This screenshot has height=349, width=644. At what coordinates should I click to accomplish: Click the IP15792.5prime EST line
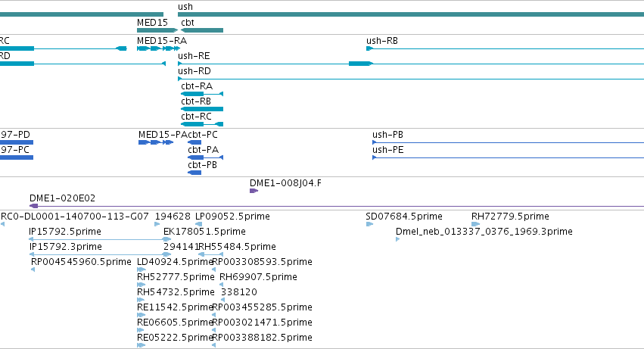coord(100,239)
